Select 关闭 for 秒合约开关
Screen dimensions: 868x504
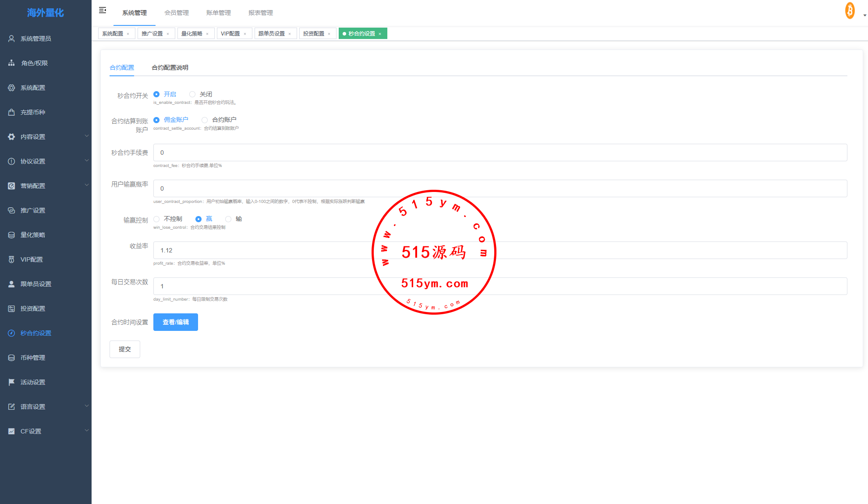[192, 94]
